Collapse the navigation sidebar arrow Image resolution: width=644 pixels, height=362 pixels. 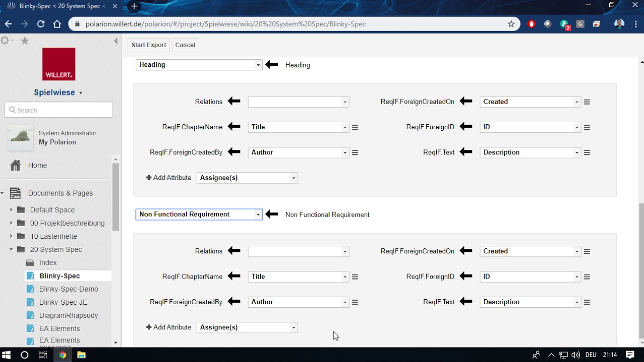pos(116,41)
